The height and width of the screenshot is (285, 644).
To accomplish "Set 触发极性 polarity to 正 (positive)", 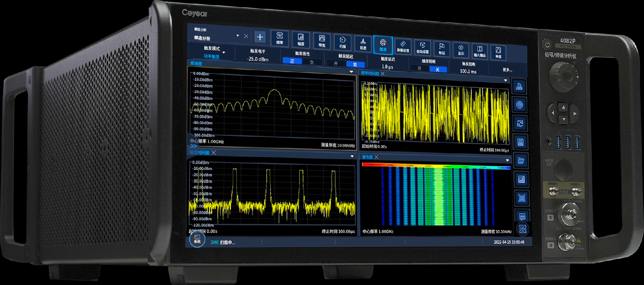I will click(292, 61).
